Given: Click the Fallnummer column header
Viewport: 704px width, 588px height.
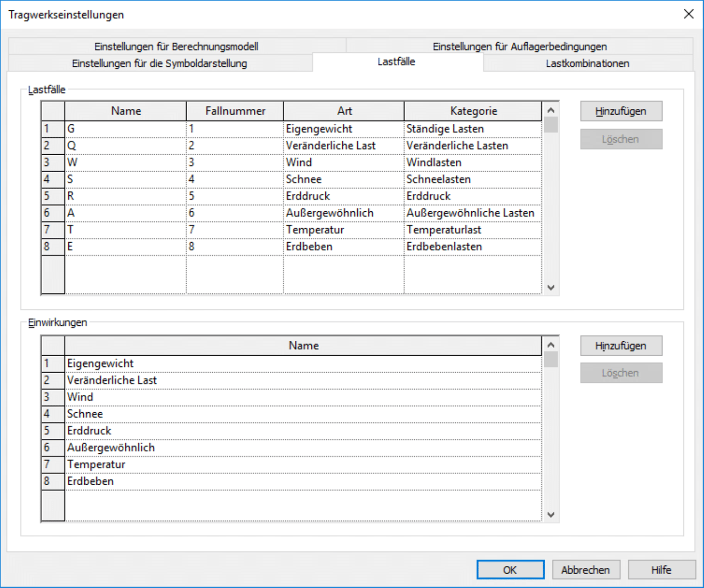Looking at the screenshot, I should [x=235, y=111].
